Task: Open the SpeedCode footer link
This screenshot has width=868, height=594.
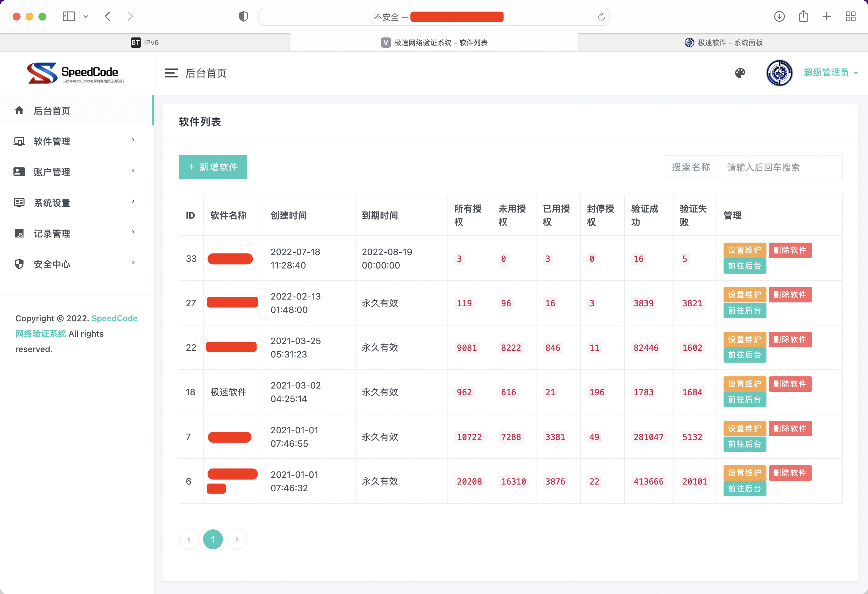Action: pos(114,318)
